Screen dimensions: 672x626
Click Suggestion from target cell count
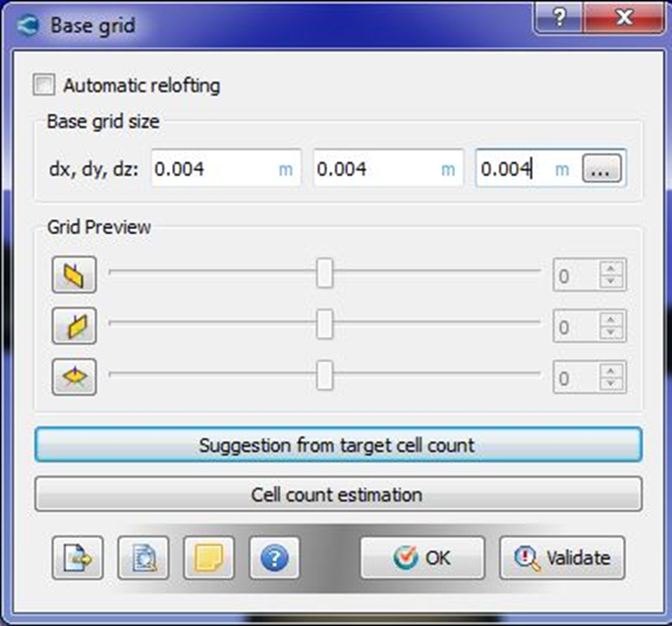tap(338, 445)
